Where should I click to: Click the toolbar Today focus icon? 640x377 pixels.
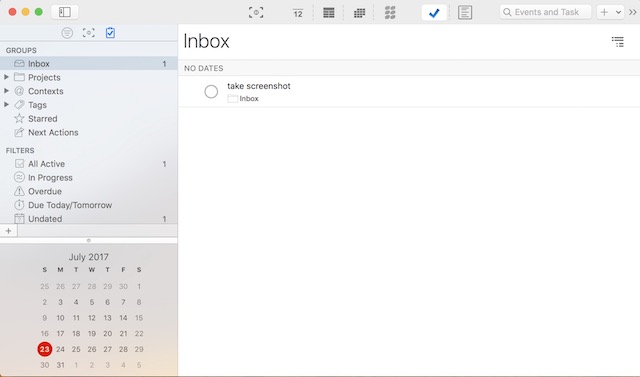pos(256,13)
